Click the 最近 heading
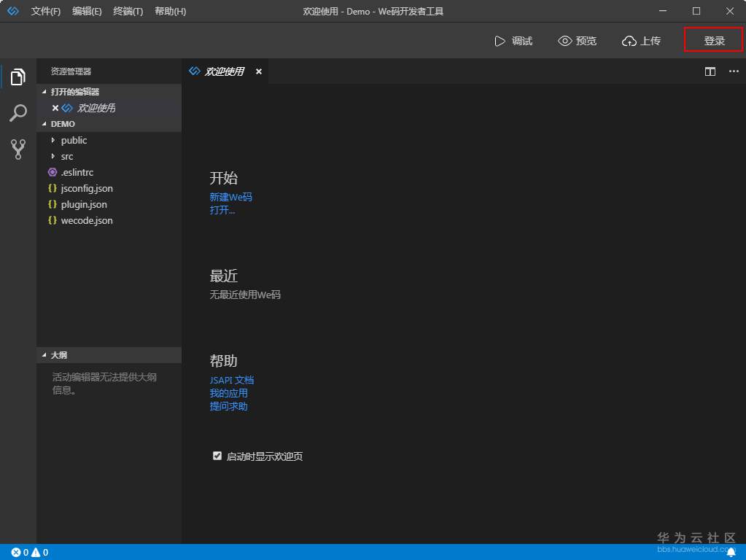Viewport: 746px width, 560px height. (x=224, y=276)
